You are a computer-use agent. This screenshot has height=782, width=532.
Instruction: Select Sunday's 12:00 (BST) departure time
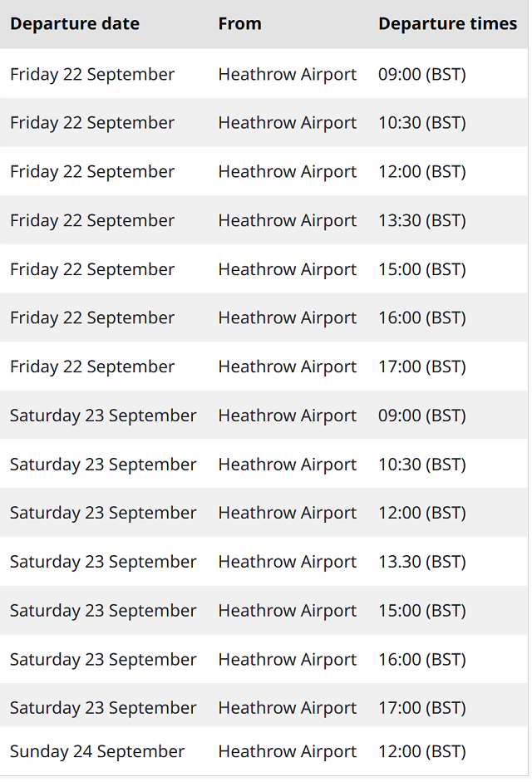tap(421, 751)
